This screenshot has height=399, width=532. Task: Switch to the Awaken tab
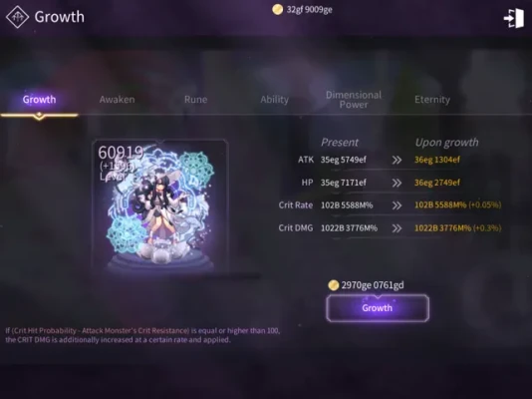click(x=117, y=100)
